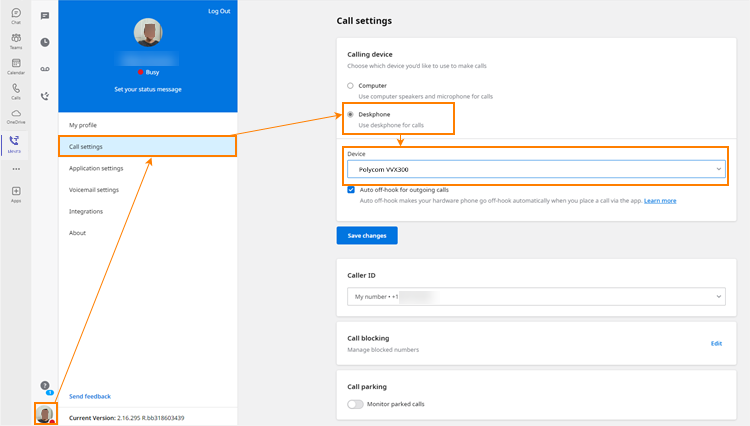The width and height of the screenshot is (750, 426).
Task: Uncheck Auto off-hook for outgoing calls
Action: tap(351, 190)
